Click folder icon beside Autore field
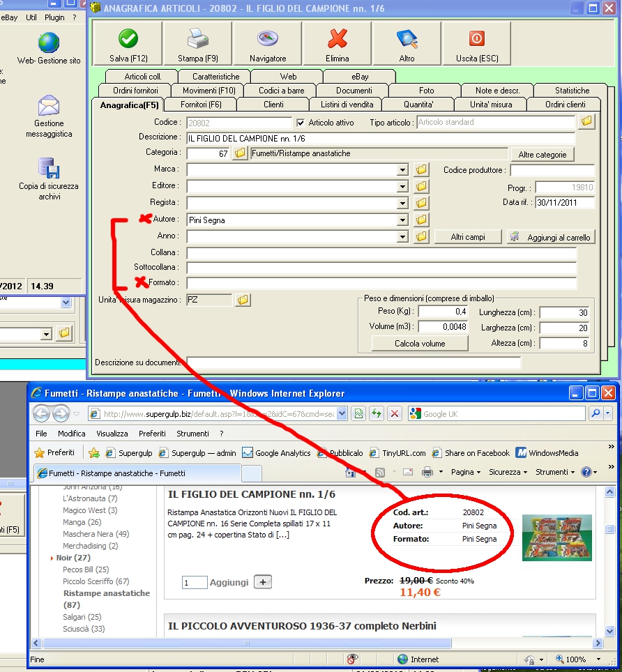The image size is (622, 672). point(421,220)
